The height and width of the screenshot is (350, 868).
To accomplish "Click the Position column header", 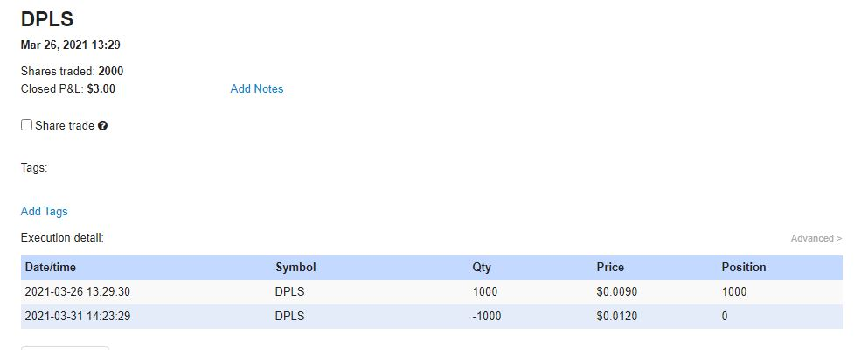I will point(743,267).
